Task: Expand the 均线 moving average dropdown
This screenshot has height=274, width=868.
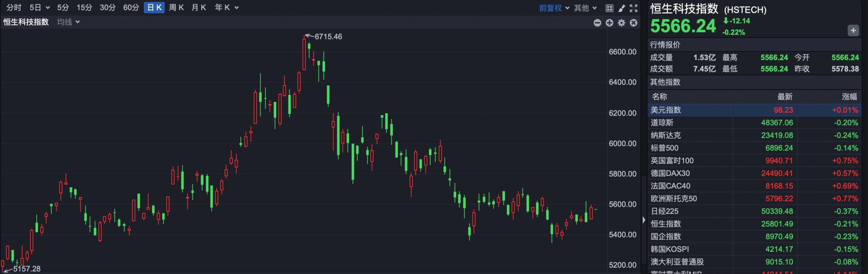Action: click(68, 22)
